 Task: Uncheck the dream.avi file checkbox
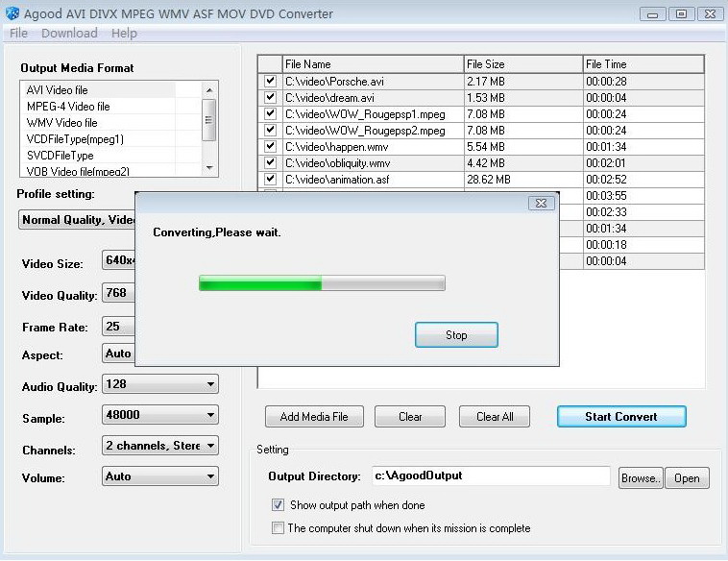point(270,97)
